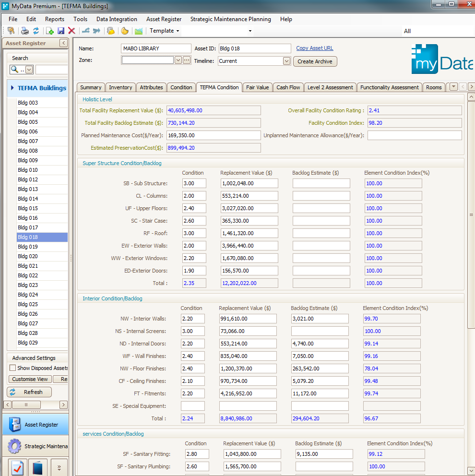
Task: Click the main panel vertical scrollbar thumb
Action: [x=471, y=214]
